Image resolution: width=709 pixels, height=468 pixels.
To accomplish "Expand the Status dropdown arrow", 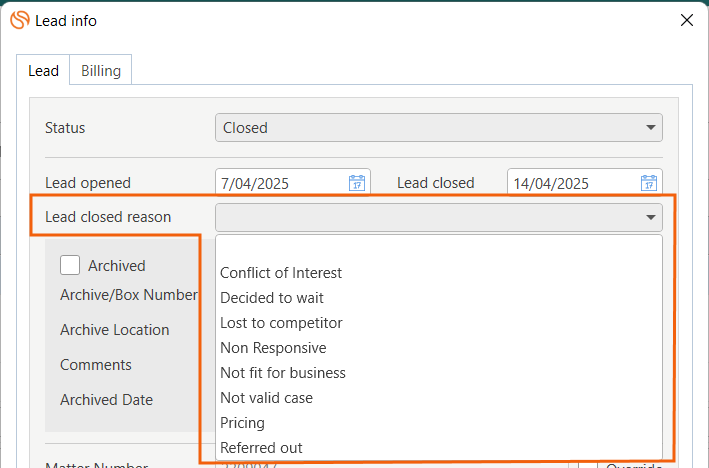I will tap(651, 128).
